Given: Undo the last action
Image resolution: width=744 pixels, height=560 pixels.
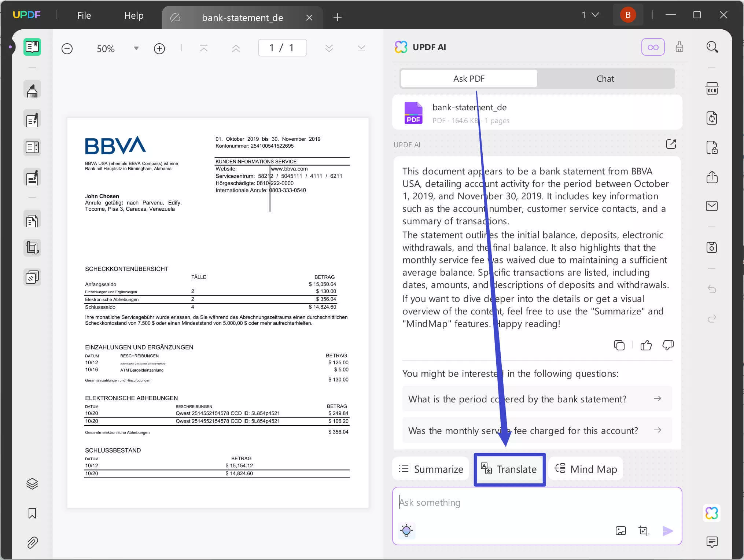Looking at the screenshot, I should coord(712,289).
